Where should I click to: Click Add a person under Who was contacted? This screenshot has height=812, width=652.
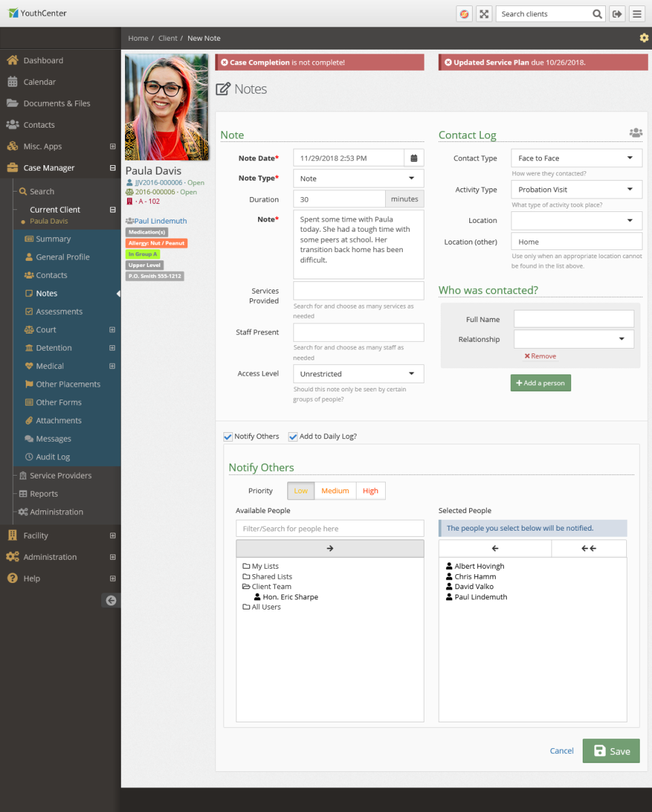(x=540, y=383)
